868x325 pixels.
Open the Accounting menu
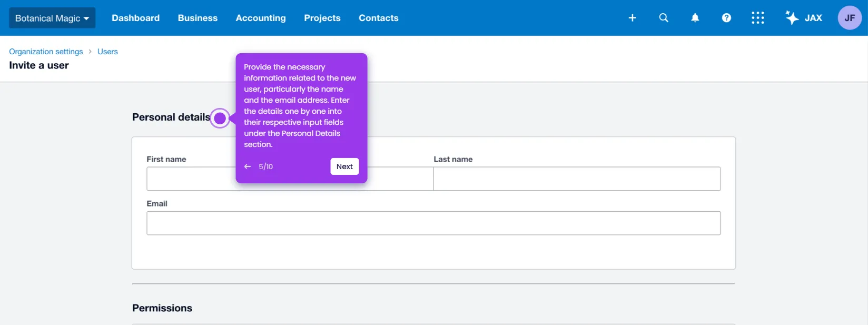point(261,18)
